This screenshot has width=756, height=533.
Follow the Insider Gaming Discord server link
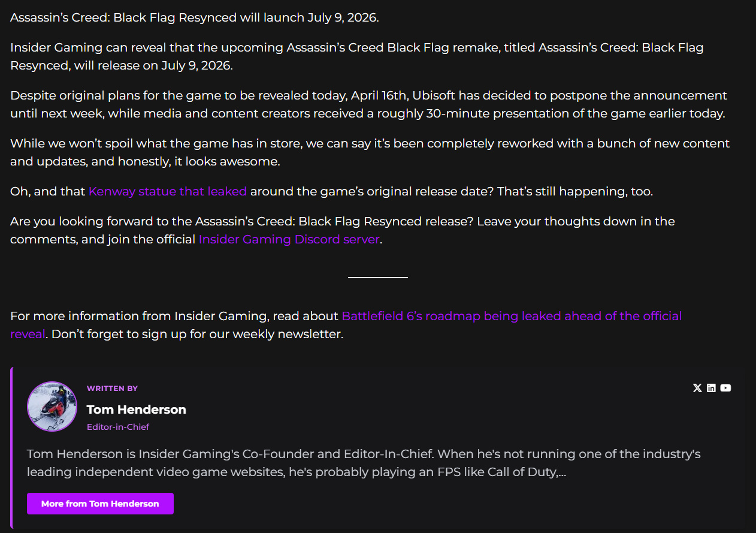tap(289, 239)
